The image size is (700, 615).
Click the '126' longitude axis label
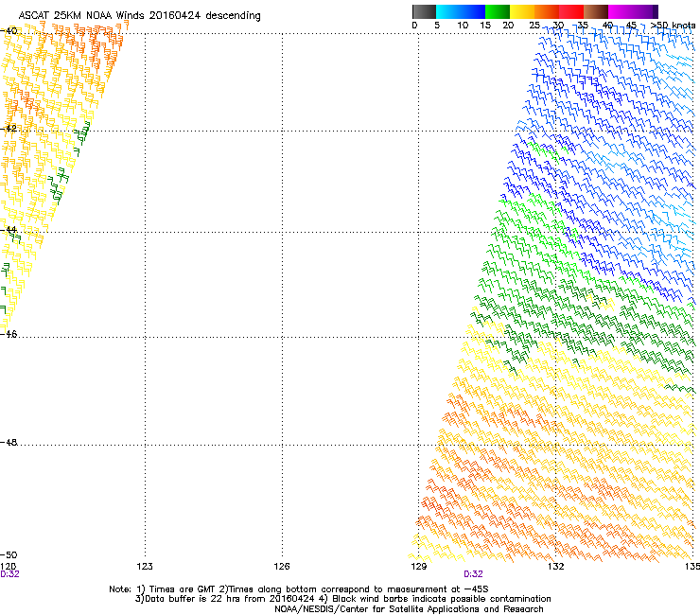click(x=282, y=567)
